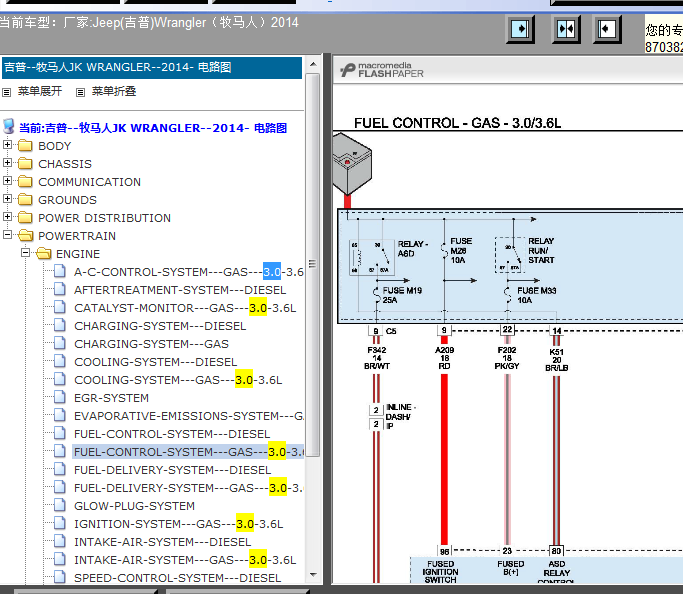Click the open POWERTRAIN folder icon
Screen dimensions: 683x594
pos(26,236)
